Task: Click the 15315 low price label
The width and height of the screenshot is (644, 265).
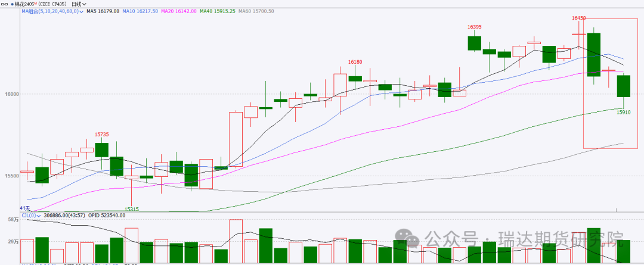Action: click(131, 209)
